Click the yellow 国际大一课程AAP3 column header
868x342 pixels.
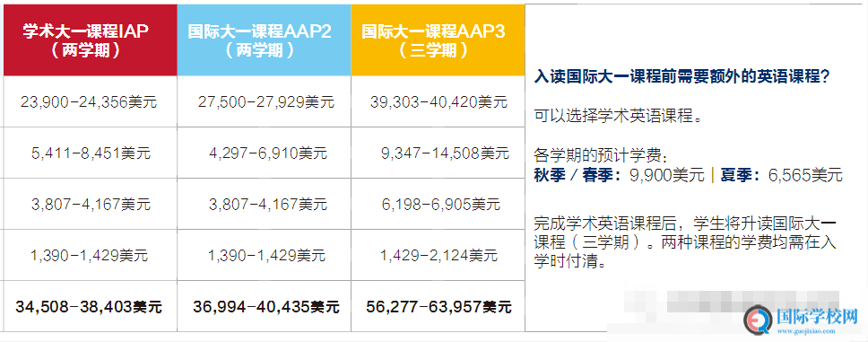point(438,39)
